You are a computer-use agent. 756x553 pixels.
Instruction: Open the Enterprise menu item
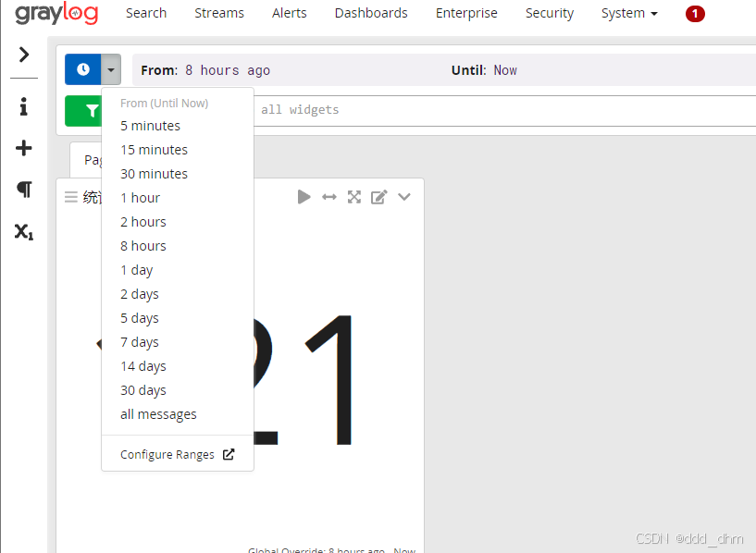point(466,13)
